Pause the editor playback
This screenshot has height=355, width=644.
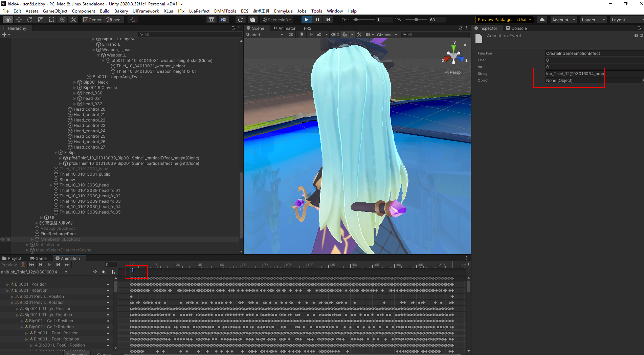(317, 20)
